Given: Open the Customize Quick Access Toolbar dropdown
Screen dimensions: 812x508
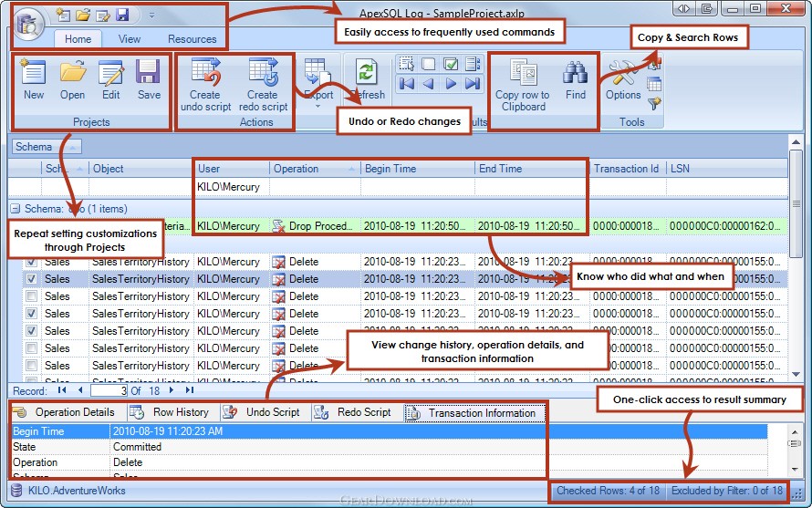Looking at the screenshot, I should (151, 16).
